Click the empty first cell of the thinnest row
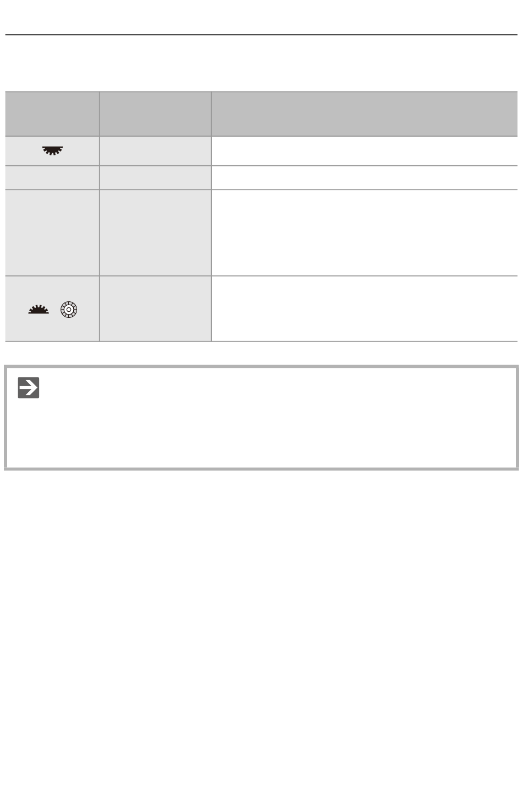This screenshot has width=523, height=812. point(52,177)
